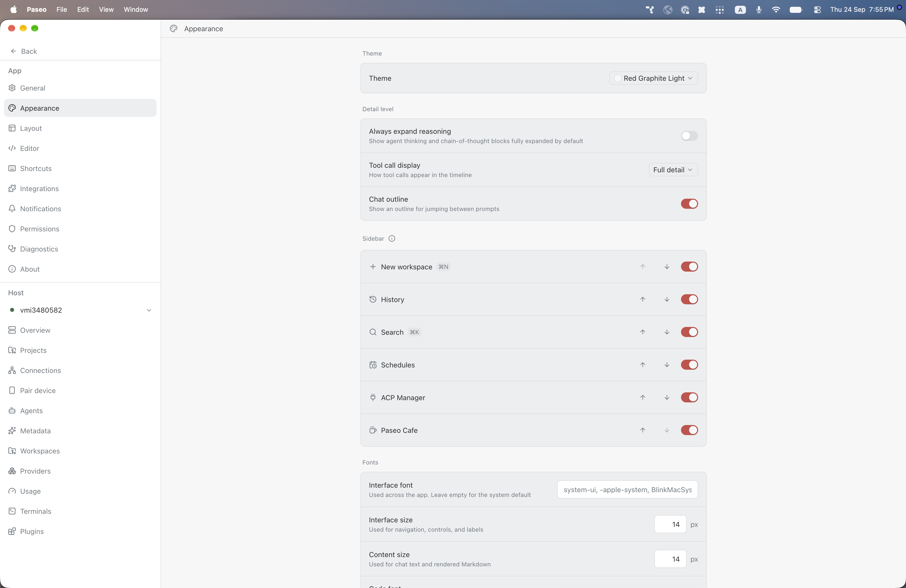Viewport: 906px width, 588px height.
Task: Click the Interface size value field
Action: [x=670, y=524]
